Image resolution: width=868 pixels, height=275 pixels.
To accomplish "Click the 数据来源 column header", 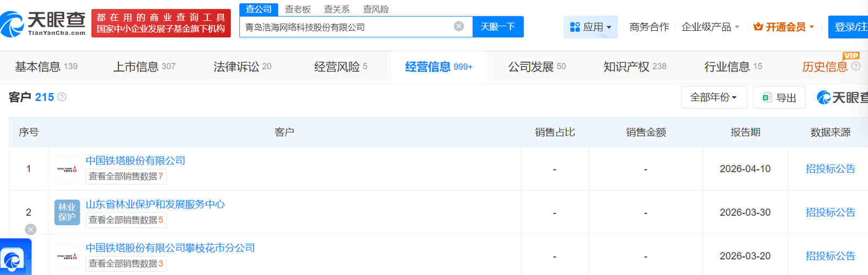I will pos(830,132).
